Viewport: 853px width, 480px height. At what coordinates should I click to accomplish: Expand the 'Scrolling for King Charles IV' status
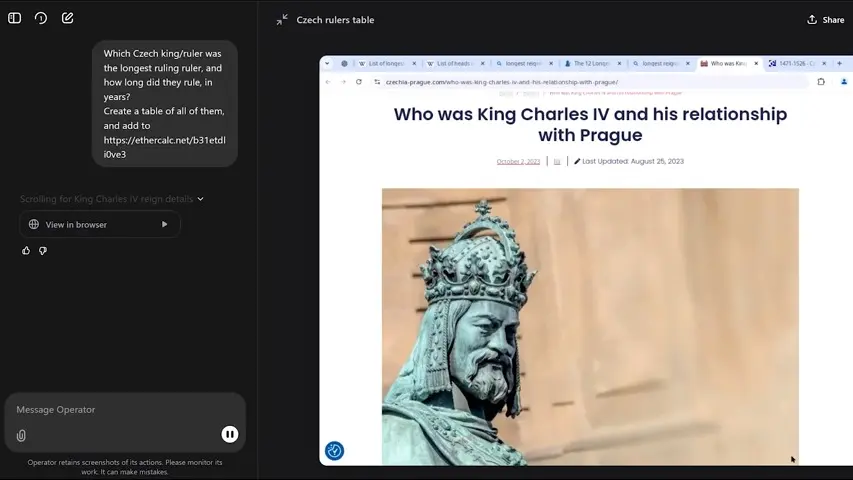pyautogui.click(x=112, y=199)
